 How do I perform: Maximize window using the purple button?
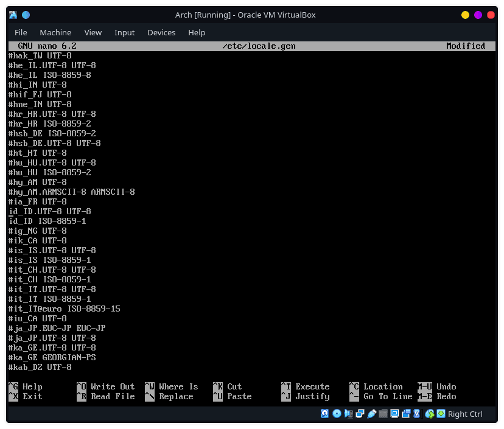click(x=478, y=15)
